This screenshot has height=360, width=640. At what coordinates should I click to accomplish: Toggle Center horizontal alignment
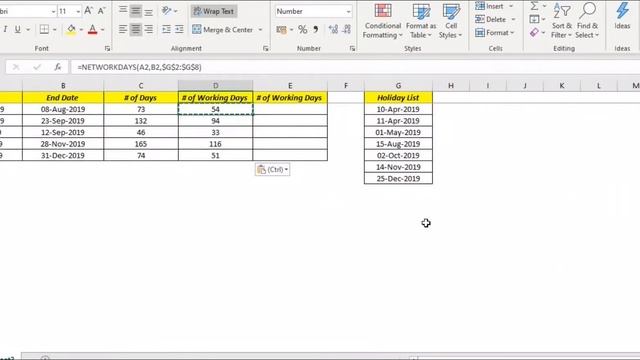pos(136,29)
